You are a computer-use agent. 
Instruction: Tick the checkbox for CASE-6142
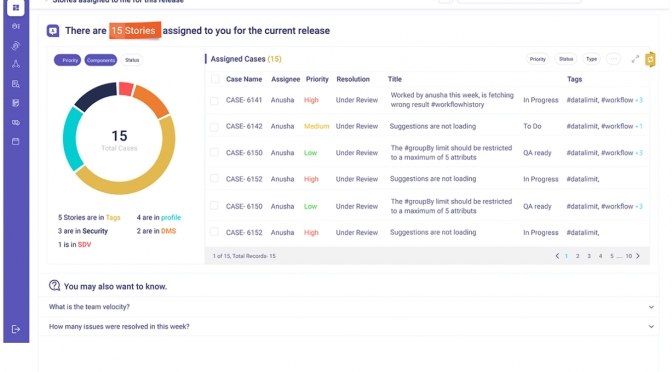pos(214,127)
